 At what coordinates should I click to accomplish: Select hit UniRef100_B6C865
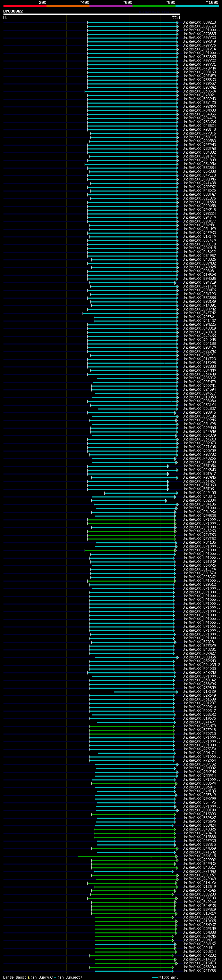coord(199,57)
